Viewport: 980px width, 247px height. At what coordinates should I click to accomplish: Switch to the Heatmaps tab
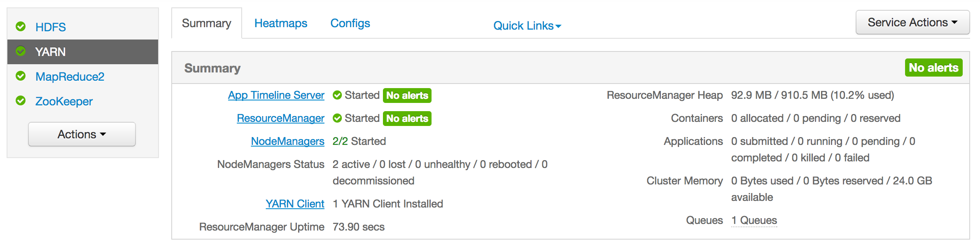[x=281, y=23]
